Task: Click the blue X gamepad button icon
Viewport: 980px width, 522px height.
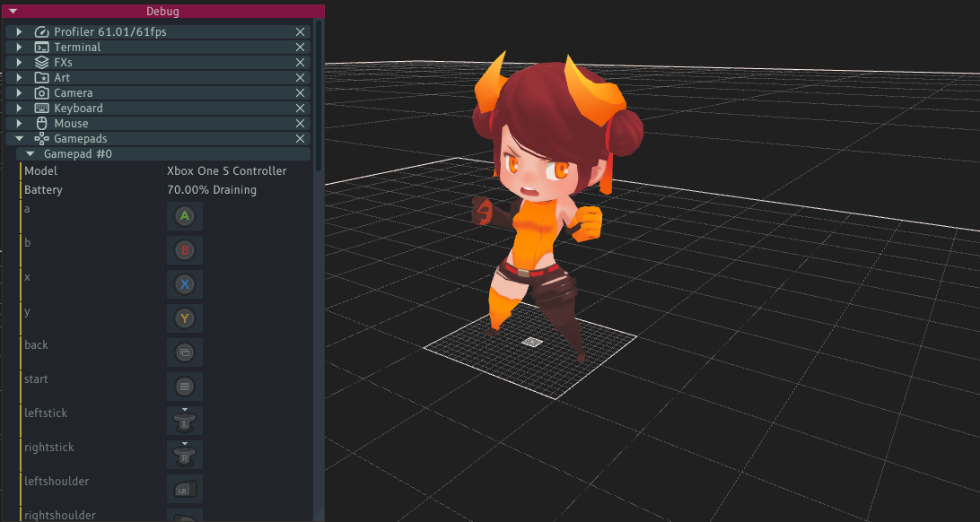Action: pos(184,284)
